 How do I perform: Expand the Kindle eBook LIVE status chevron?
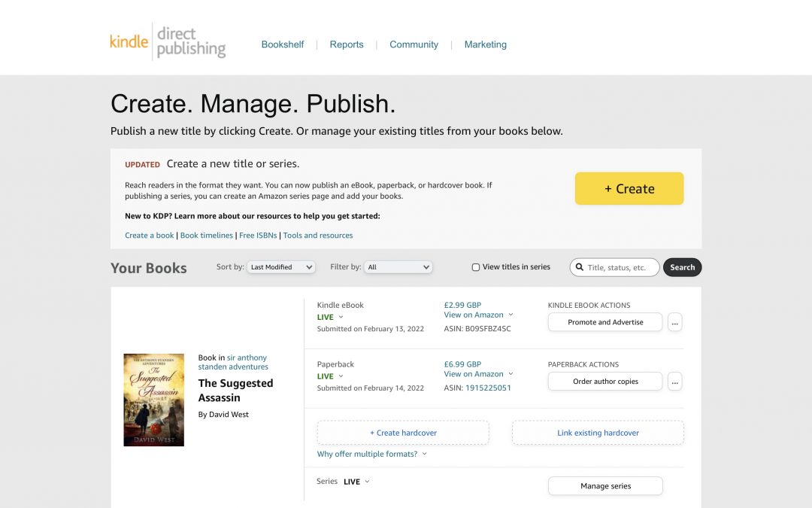click(341, 317)
